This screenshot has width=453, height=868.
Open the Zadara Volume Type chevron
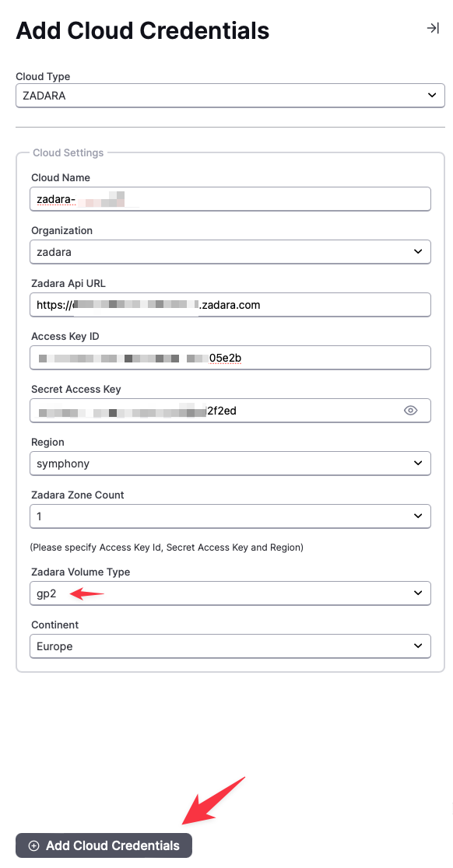[x=418, y=593]
